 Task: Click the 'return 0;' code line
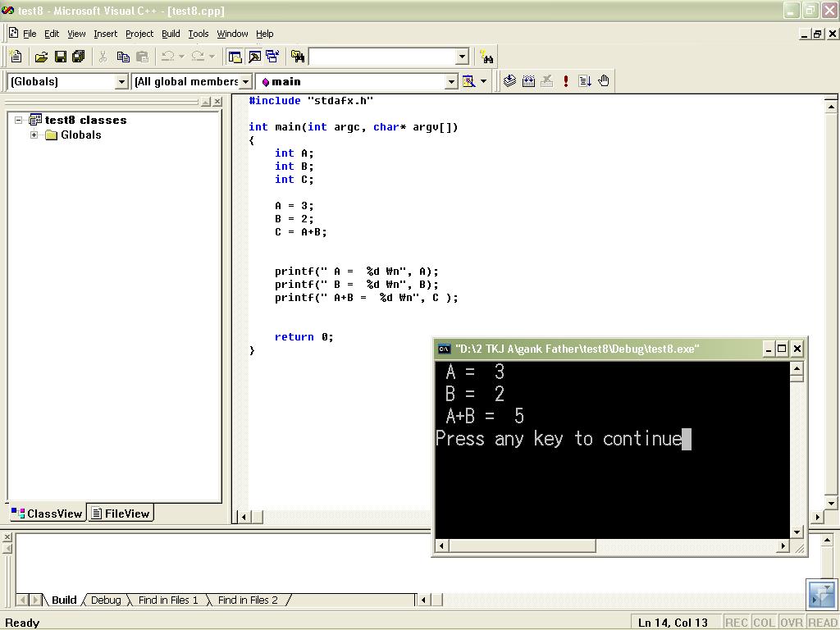[304, 337]
